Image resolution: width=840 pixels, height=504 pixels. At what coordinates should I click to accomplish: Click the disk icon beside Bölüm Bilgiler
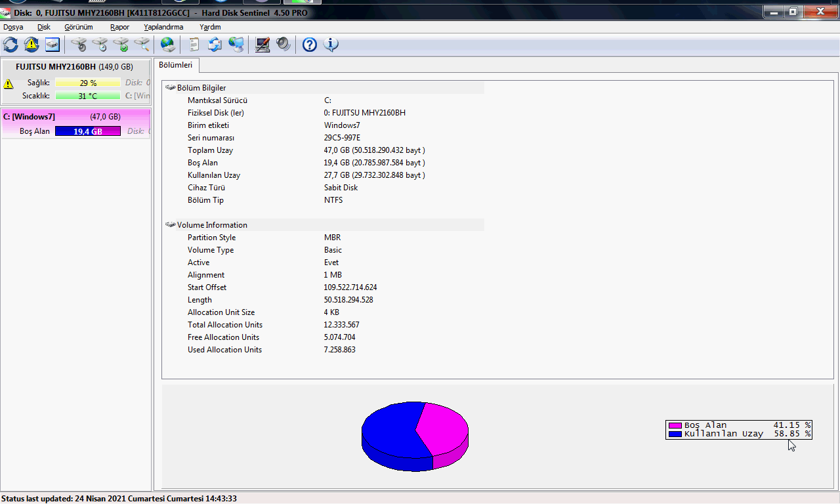[x=171, y=87]
